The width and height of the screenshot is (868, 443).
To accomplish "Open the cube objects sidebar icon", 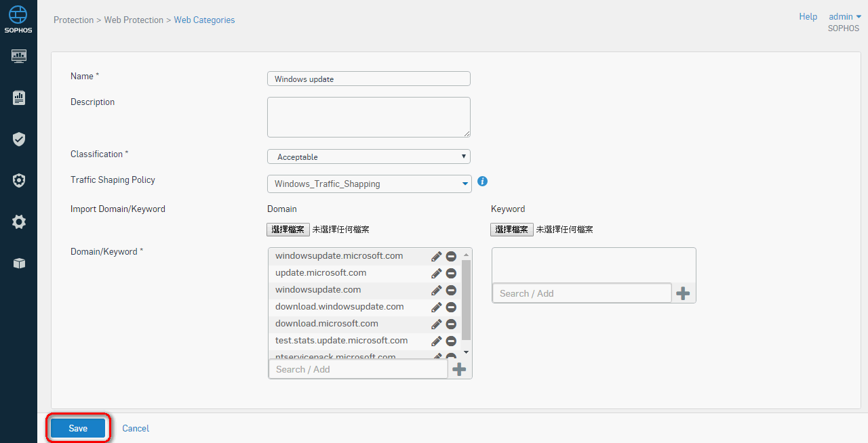I will tap(19, 263).
